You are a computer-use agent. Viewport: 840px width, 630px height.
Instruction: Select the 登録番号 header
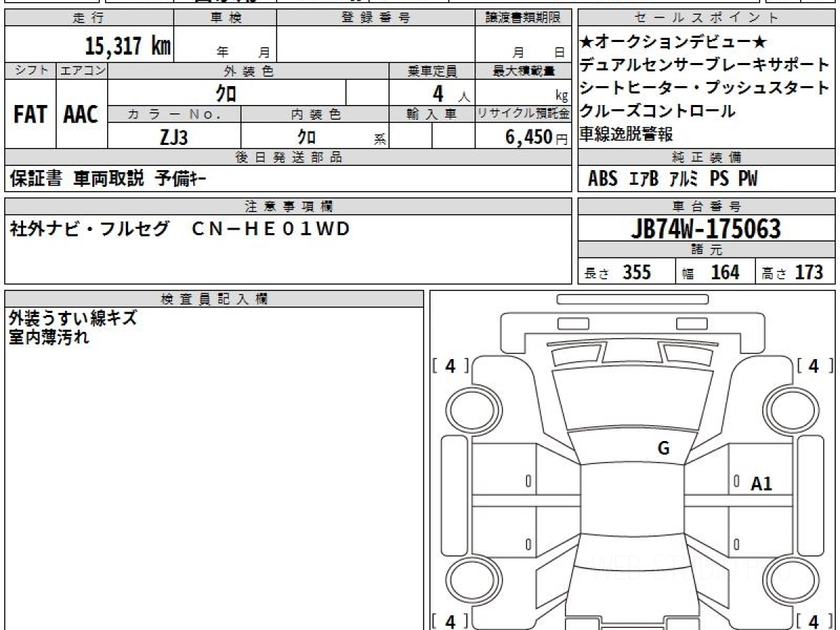click(x=376, y=18)
